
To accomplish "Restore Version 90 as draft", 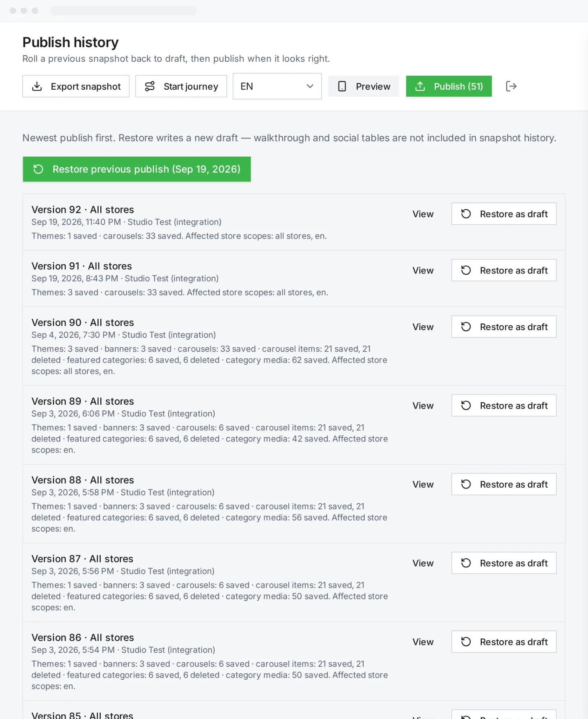I will coord(504,327).
